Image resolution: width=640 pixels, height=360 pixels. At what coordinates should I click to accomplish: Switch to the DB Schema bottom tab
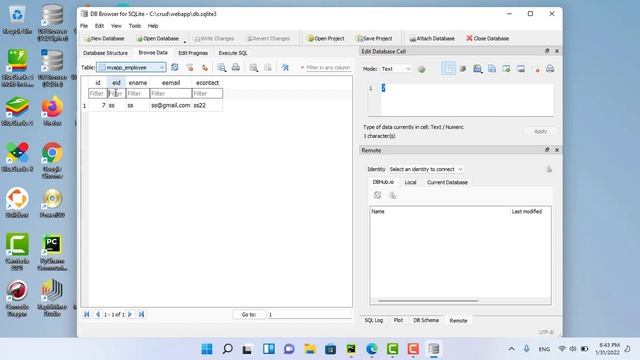pos(426,320)
